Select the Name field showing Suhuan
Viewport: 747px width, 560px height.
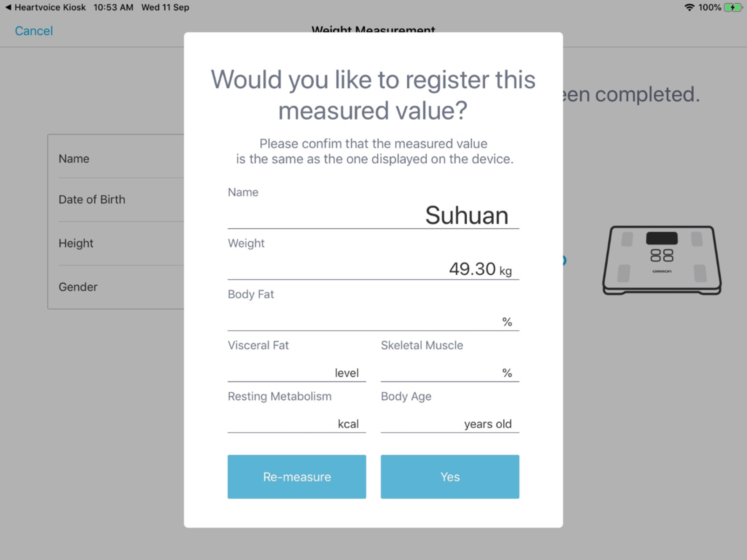pyautogui.click(x=373, y=216)
